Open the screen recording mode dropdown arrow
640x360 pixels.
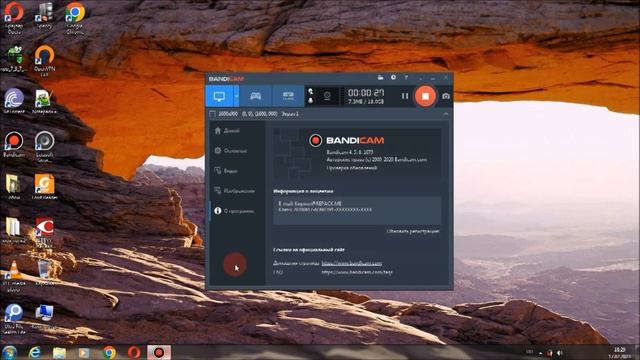pos(236,96)
